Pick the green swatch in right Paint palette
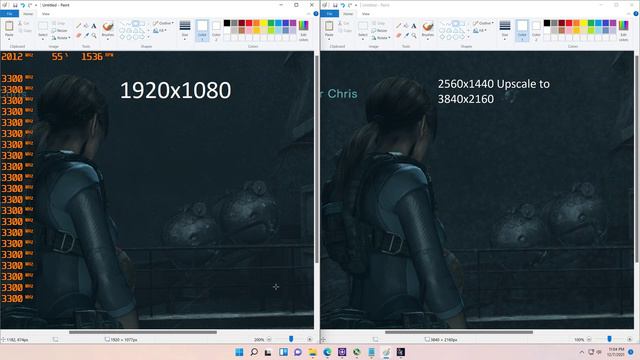640x360 pixels. click(x=591, y=23)
